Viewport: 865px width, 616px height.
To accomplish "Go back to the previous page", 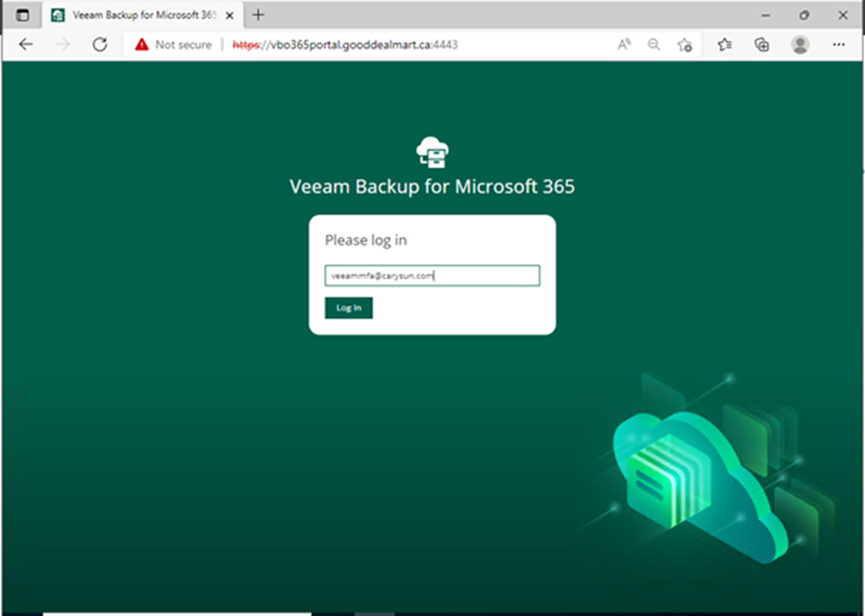I will pos(26,45).
